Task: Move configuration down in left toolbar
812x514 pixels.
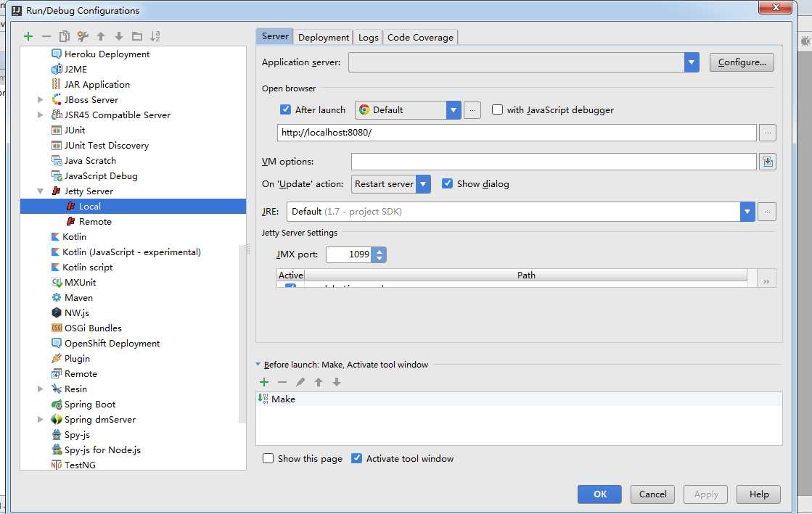Action: pyautogui.click(x=118, y=36)
